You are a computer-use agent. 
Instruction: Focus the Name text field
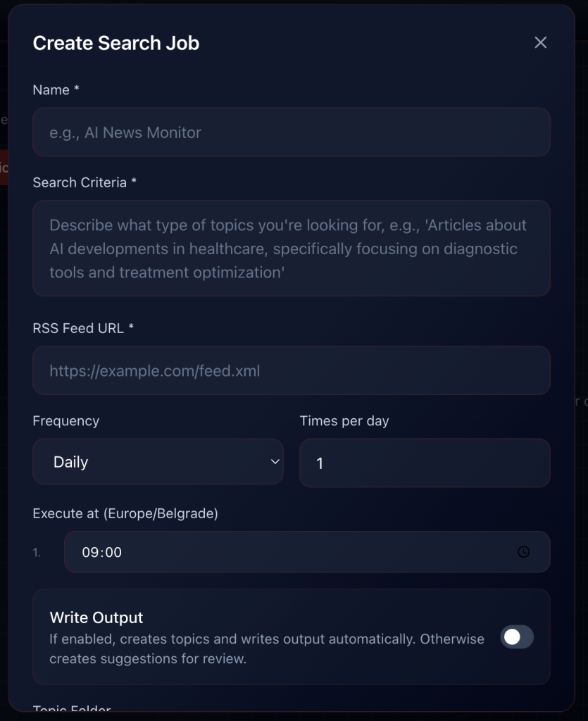coord(291,132)
